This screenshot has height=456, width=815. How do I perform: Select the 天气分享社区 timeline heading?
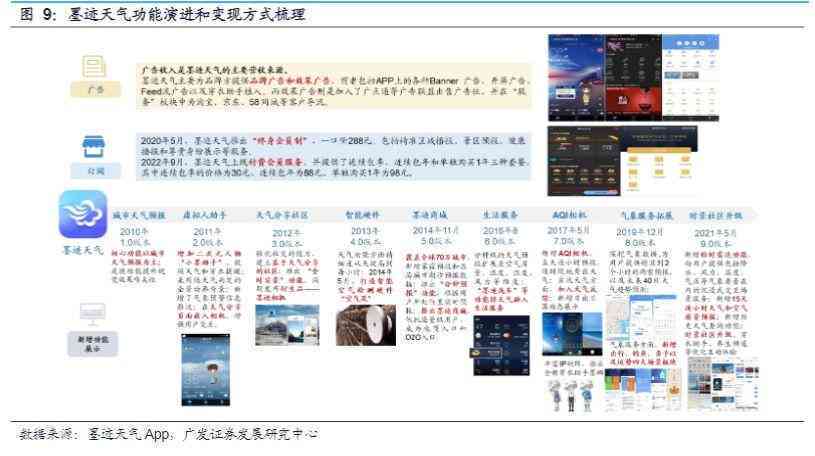tap(282, 215)
